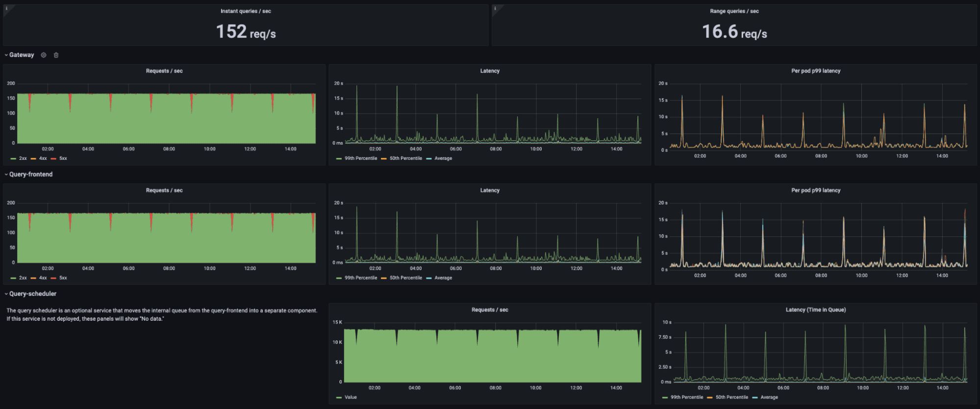
Task: Collapse the Query-scheduler row
Action: (32, 294)
